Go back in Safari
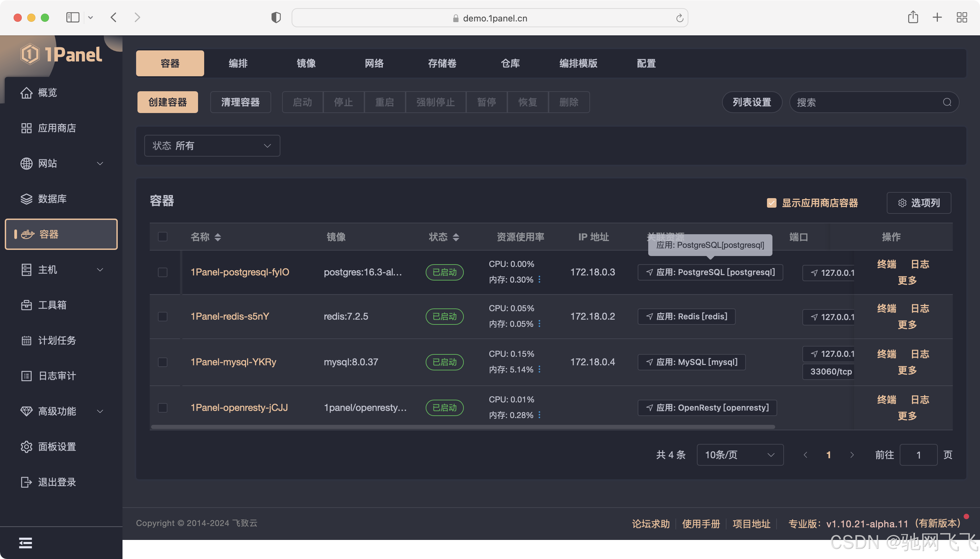The image size is (980, 559). [114, 17]
